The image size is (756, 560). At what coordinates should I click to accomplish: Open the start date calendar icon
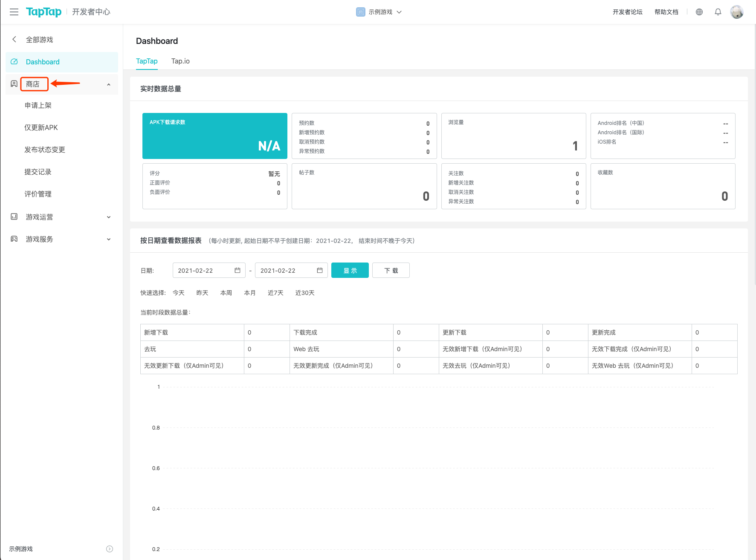coord(238,270)
